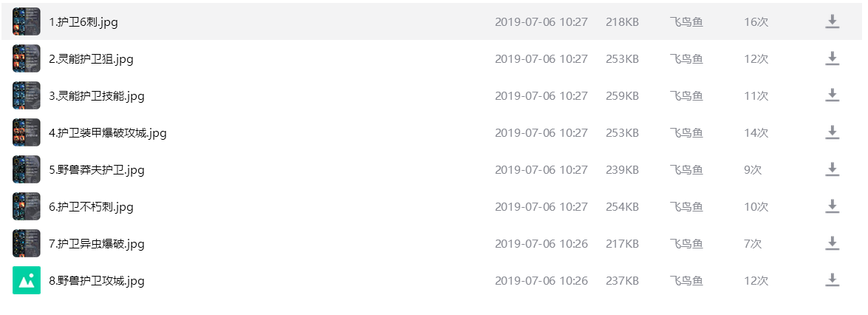
Task: Click the 16次 download count
Action: click(x=756, y=21)
